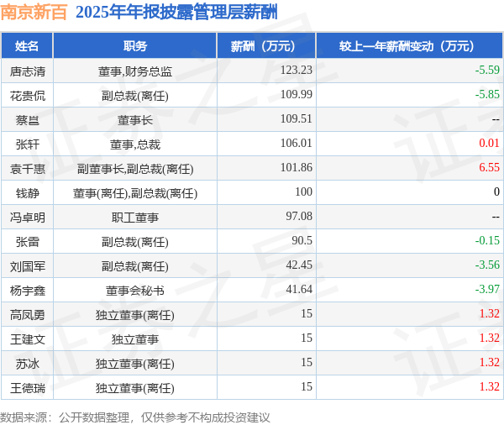Viewport: 504px width, 425px height.
Task: Click the 职务 column header
Action: (135, 46)
